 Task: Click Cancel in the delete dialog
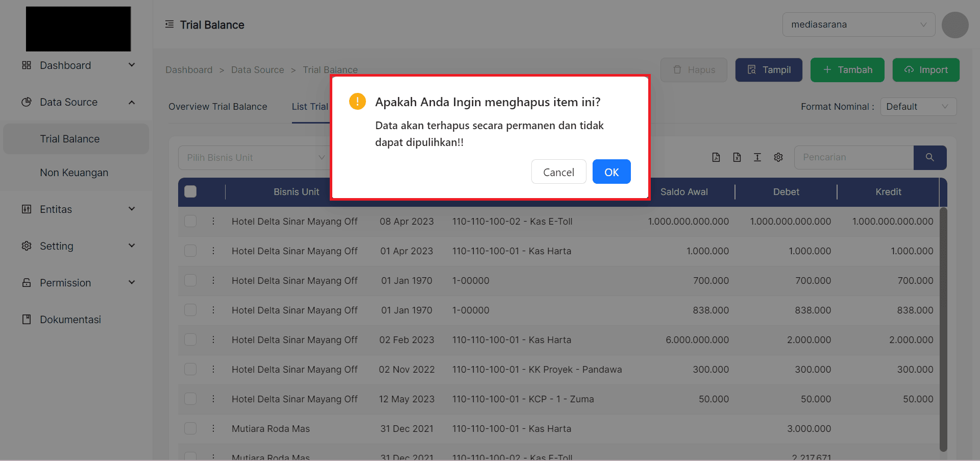pyautogui.click(x=558, y=172)
